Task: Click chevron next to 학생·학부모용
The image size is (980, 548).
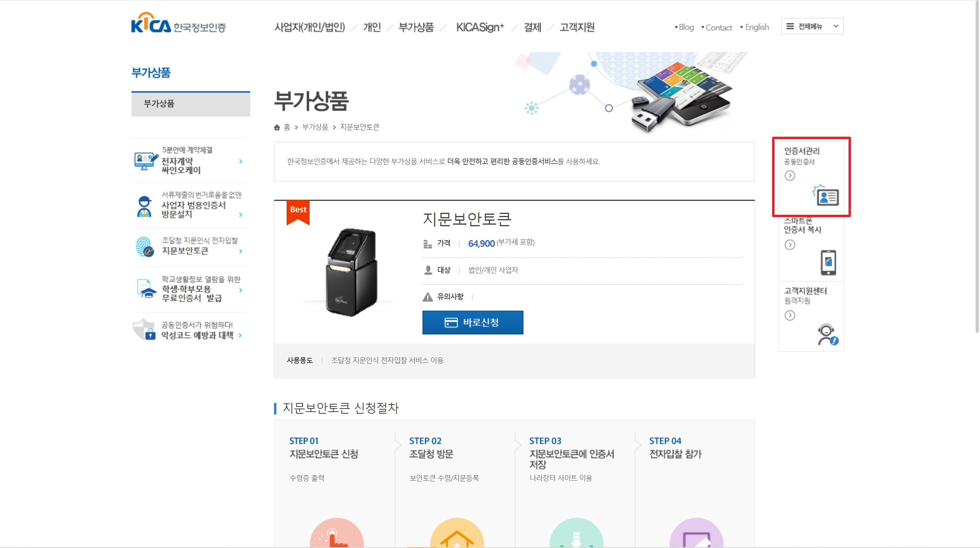Action: tap(241, 290)
